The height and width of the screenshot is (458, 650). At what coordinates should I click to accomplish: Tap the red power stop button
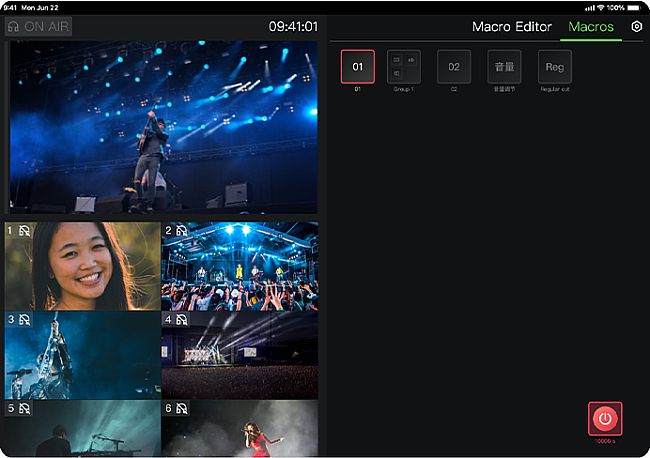[605, 419]
